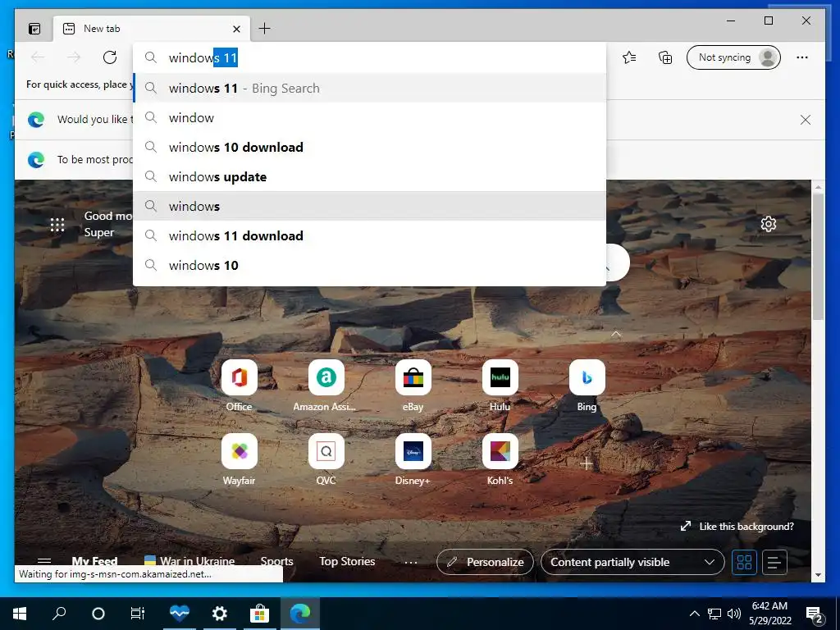The height and width of the screenshot is (630, 840).
Task: Click inside the address bar text field
Action: 370,58
